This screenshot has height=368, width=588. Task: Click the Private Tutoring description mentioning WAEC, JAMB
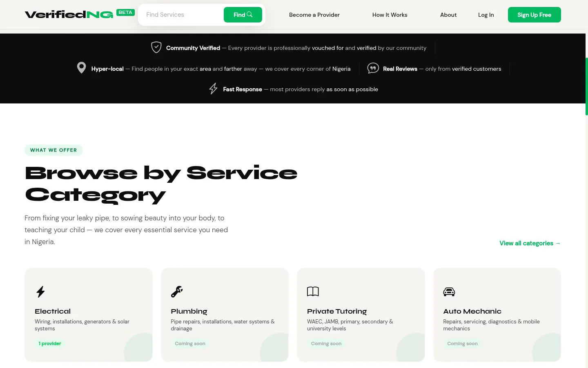pos(350,325)
